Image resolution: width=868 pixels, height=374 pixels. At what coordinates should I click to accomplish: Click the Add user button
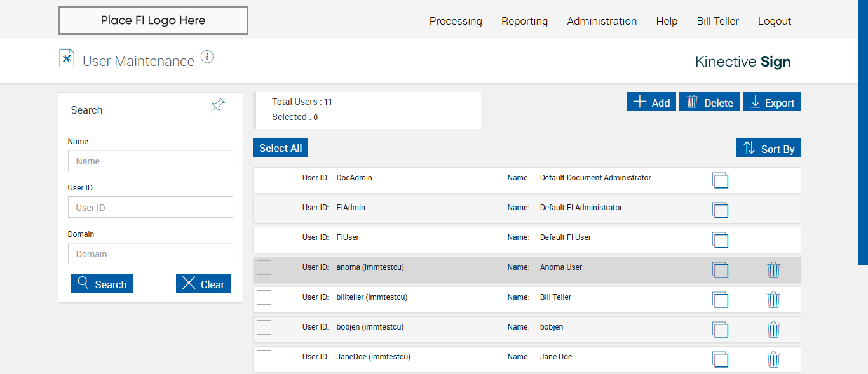click(651, 102)
